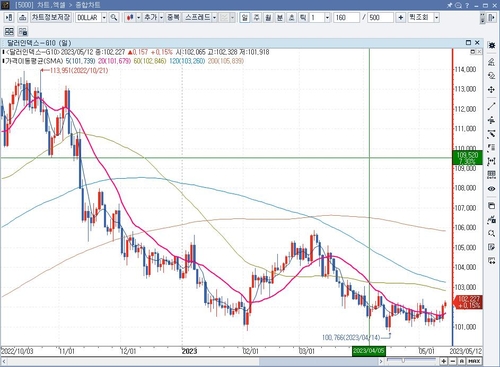Click the 추가 button

point(150,17)
